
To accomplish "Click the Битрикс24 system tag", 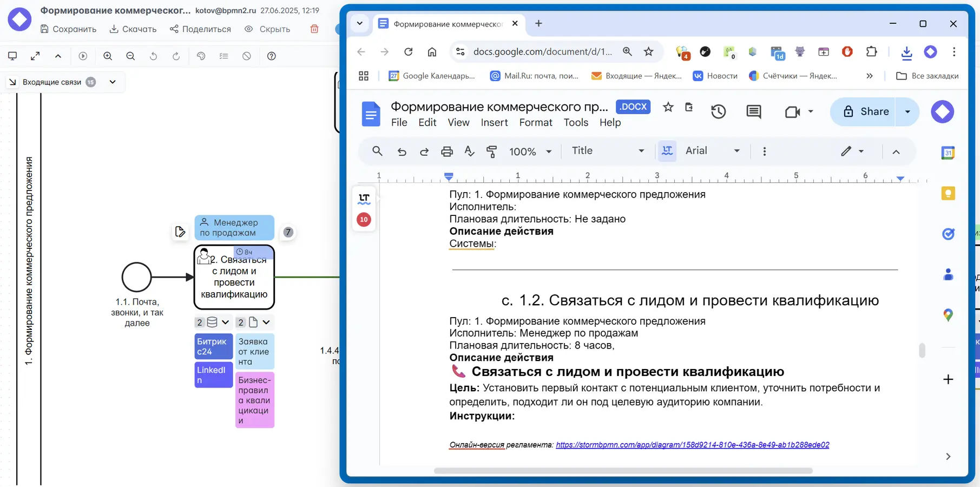I will click(x=213, y=346).
